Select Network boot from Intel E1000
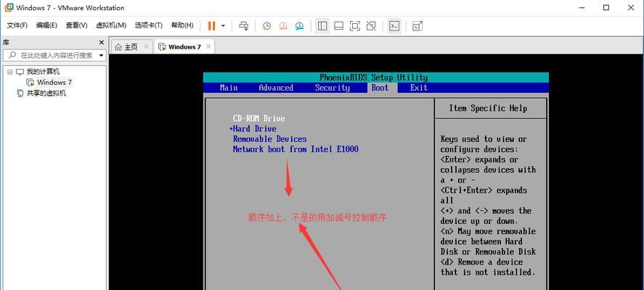Viewport: 644px width, 290px height. click(295, 149)
